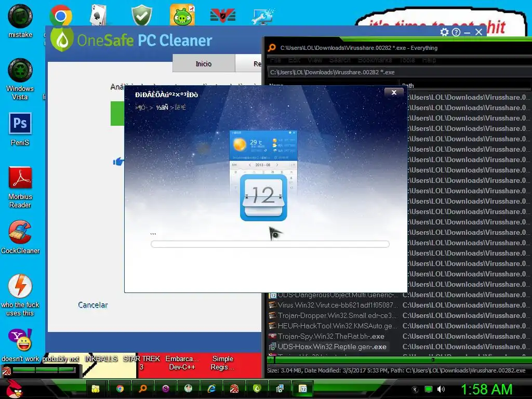Image resolution: width=532 pixels, height=399 pixels.
Task: Open the Morbius Reader PDF icon
Action: point(20,178)
